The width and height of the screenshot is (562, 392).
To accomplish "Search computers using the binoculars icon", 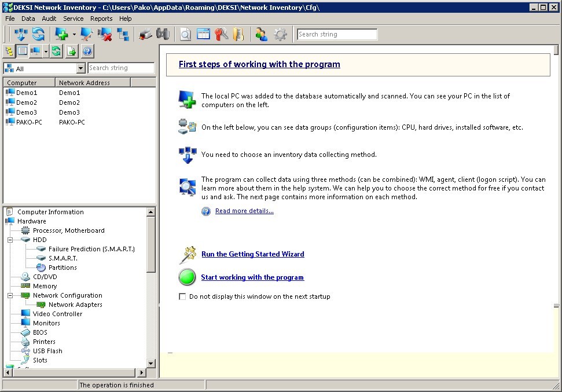I will [x=163, y=34].
